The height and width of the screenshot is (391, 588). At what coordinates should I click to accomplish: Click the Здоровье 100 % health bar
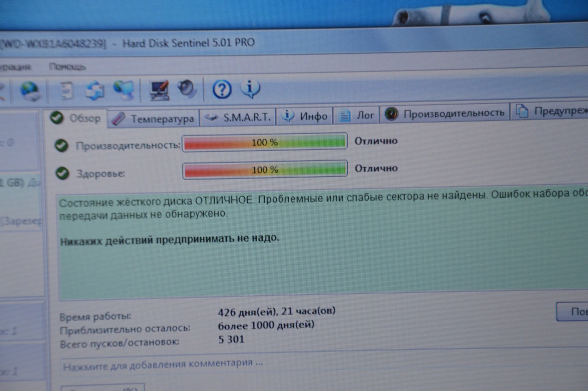(x=265, y=169)
